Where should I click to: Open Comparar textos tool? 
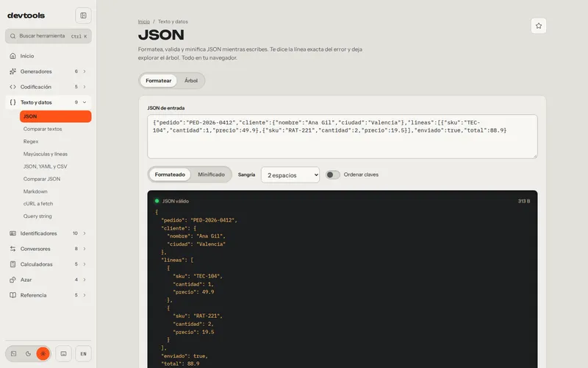tap(56, 129)
